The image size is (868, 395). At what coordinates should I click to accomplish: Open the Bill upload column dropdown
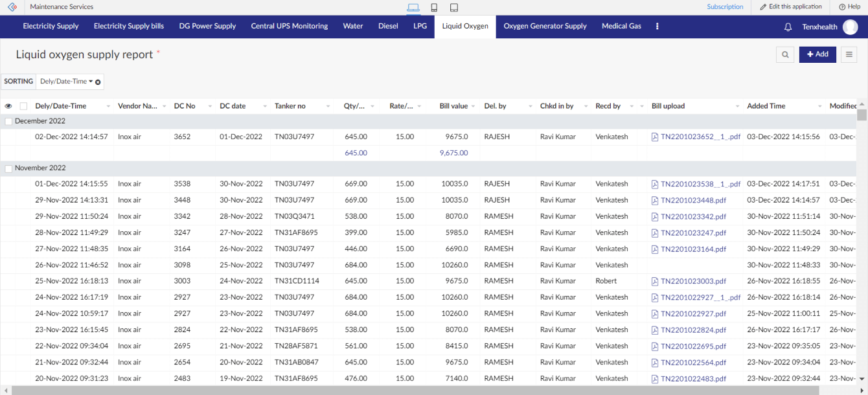[737, 106]
